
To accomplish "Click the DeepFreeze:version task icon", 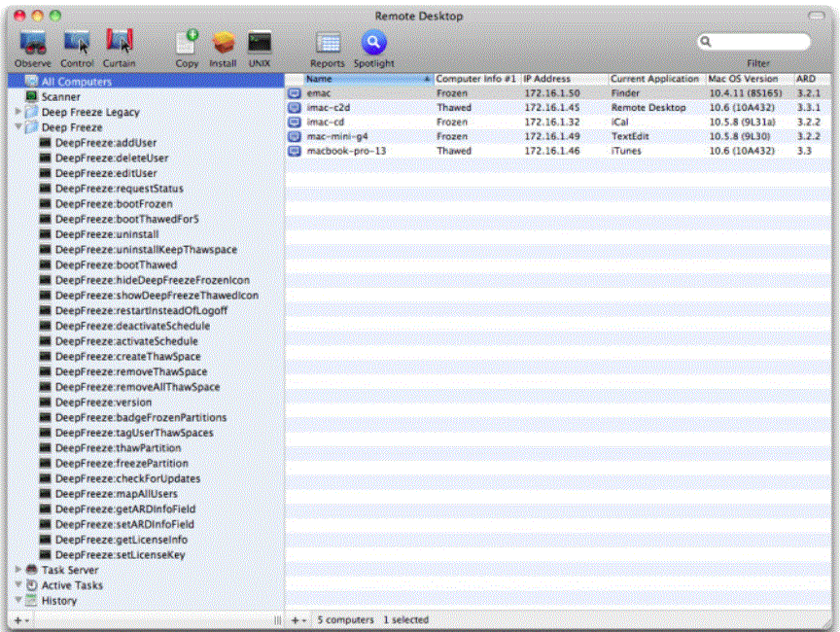I will (46, 403).
